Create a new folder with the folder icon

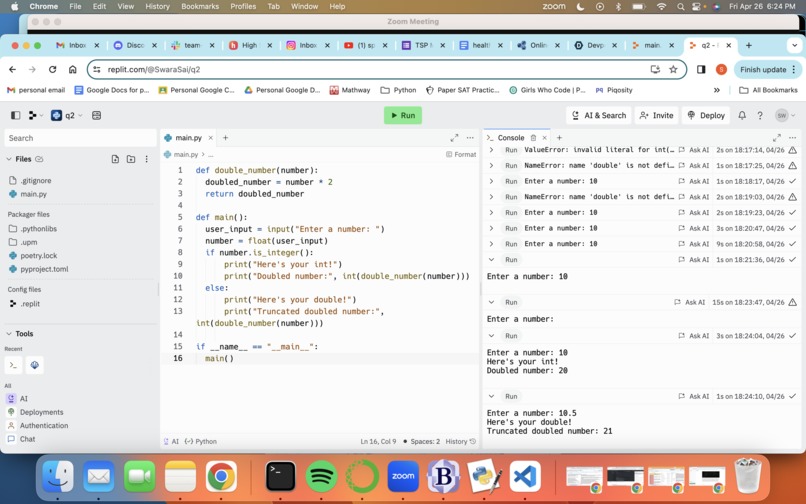[131, 159]
